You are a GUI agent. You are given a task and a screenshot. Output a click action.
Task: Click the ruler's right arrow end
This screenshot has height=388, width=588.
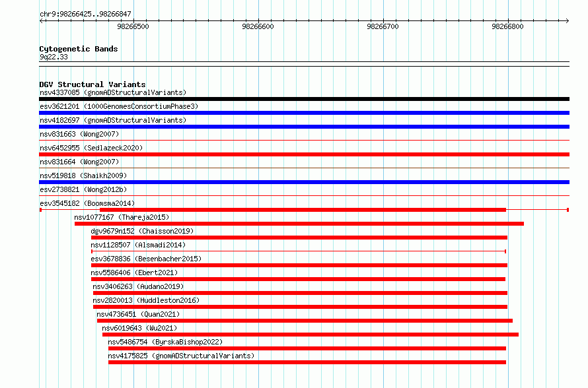click(568, 21)
